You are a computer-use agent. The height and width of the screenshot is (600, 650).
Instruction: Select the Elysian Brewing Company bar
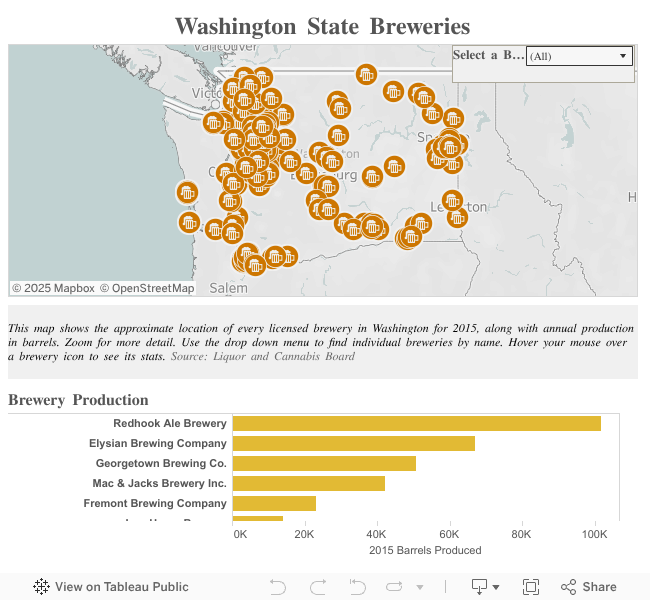click(x=353, y=444)
